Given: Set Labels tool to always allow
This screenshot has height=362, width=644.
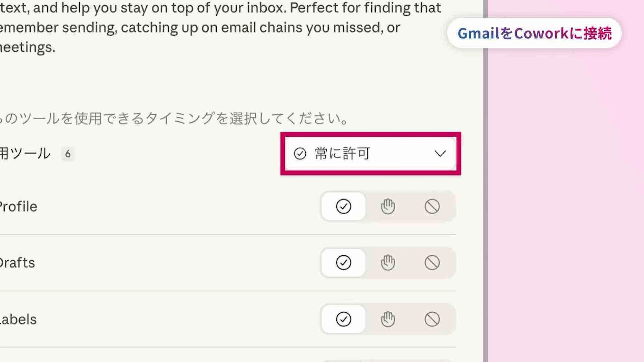Looking at the screenshot, I should tap(343, 319).
